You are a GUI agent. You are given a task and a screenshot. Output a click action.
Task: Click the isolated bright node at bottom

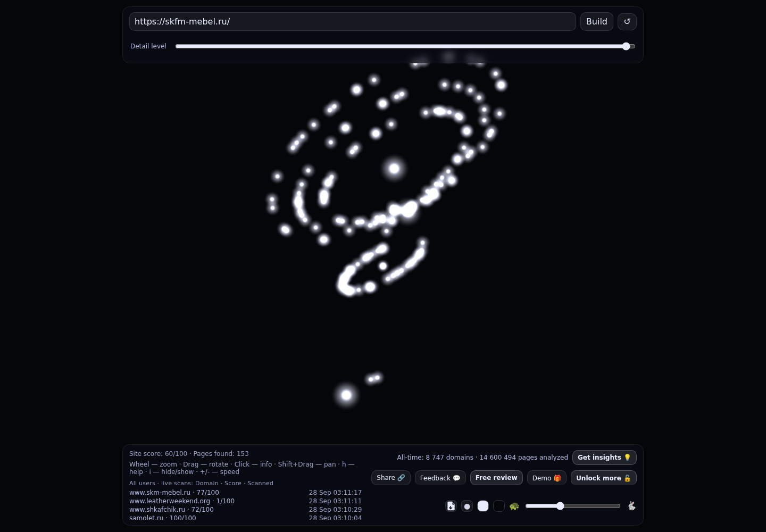[x=346, y=395]
